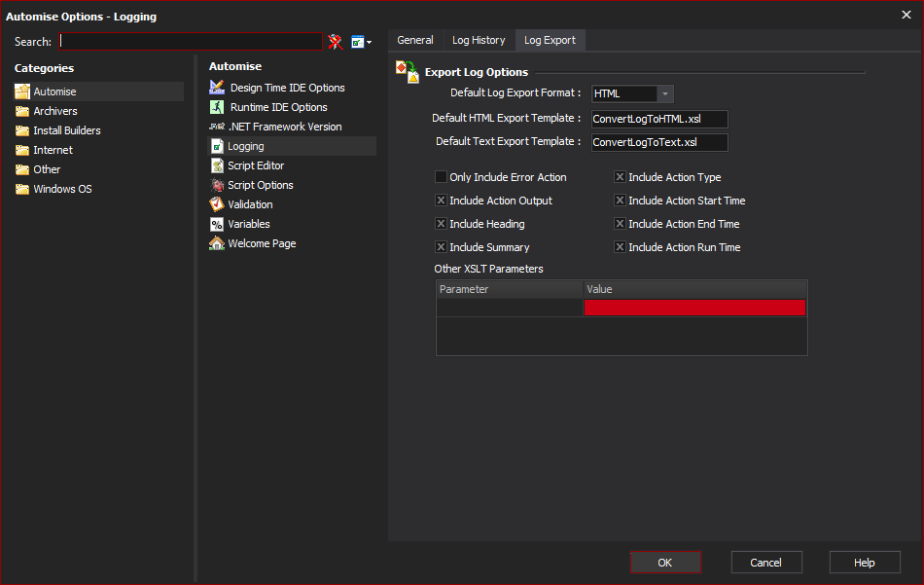The image size is (924, 585).
Task: Open Help for this dialog
Action: tap(865, 563)
